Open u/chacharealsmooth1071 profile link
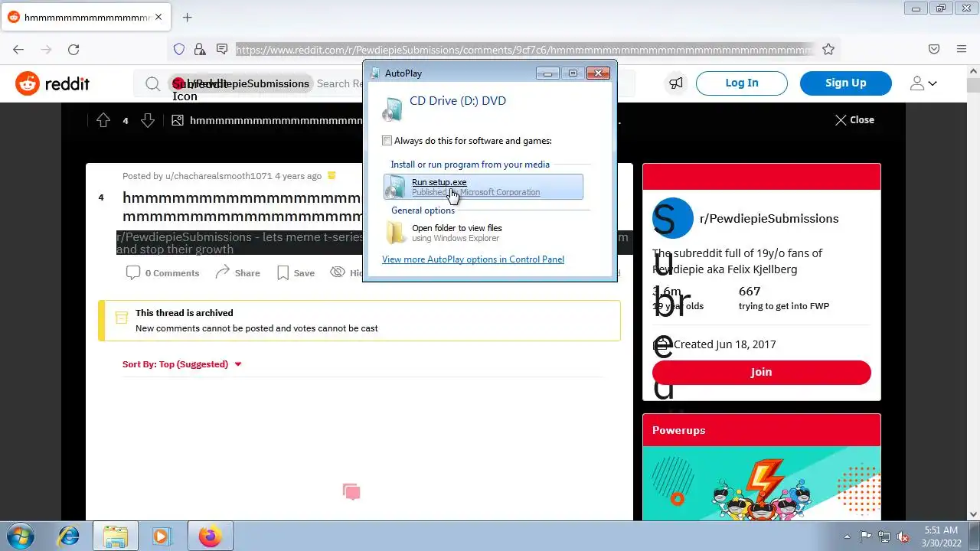980x551 pixels. coord(219,176)
